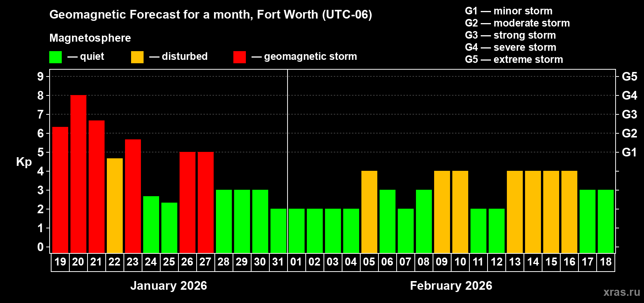Click the date label 19 on the axis
644x303 pixels.
point(60,262)
